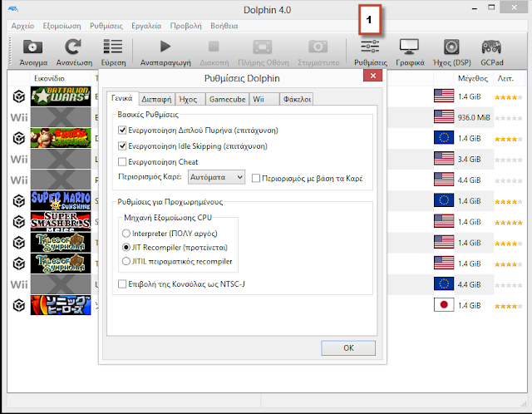Click GameCube icon beside Super Smash Bros Melee
Screen dimensions: 532x414
(x=19, y=222)
